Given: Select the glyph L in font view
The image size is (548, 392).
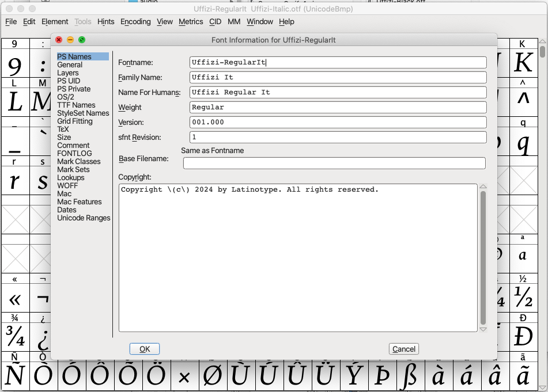Looking at the screenshot, I should click(x=14, y=102).
